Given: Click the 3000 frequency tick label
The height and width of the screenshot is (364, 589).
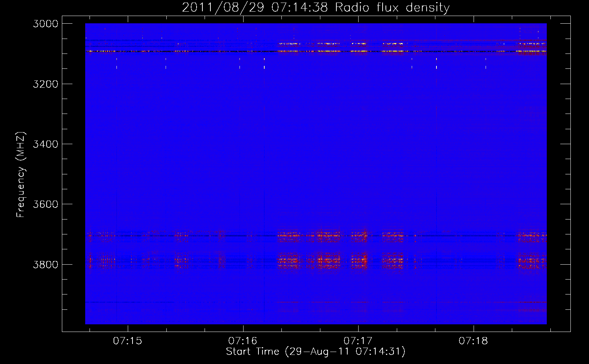Looking at the screenshot, I should tap(46, 24).
